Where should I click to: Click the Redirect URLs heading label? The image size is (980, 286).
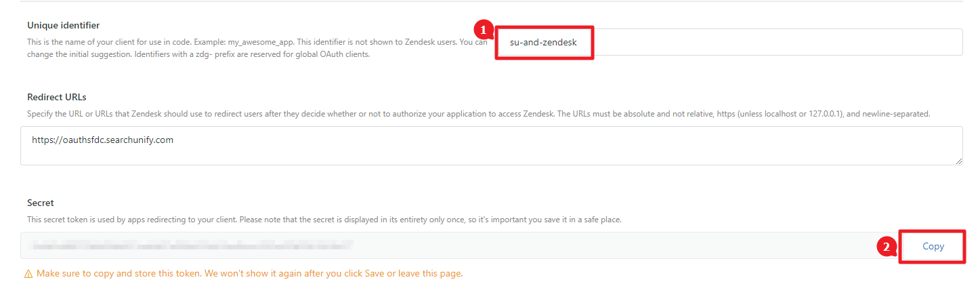[x=57, y=97]
